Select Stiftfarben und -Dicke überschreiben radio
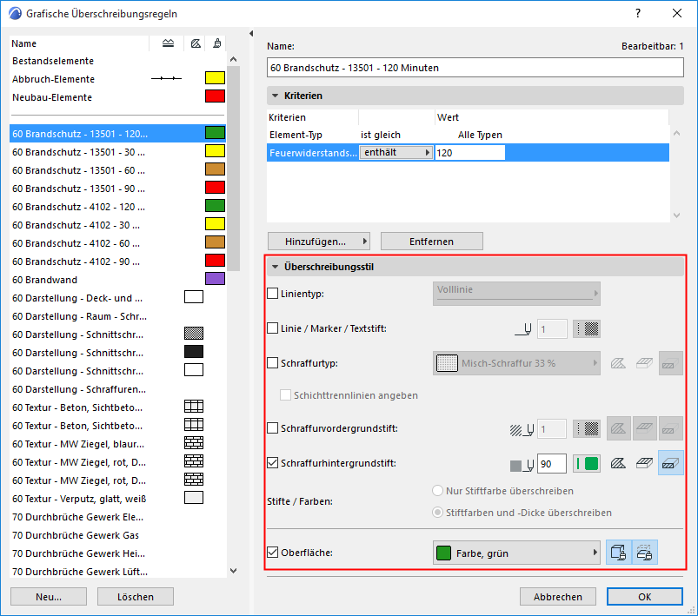 (x=437, y=513)
